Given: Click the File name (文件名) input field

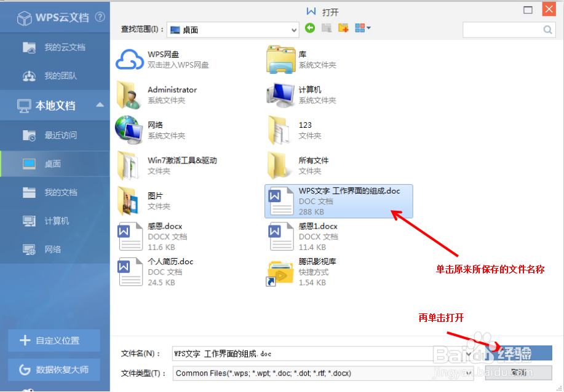Looking at the screenshot, I should 322,353.
